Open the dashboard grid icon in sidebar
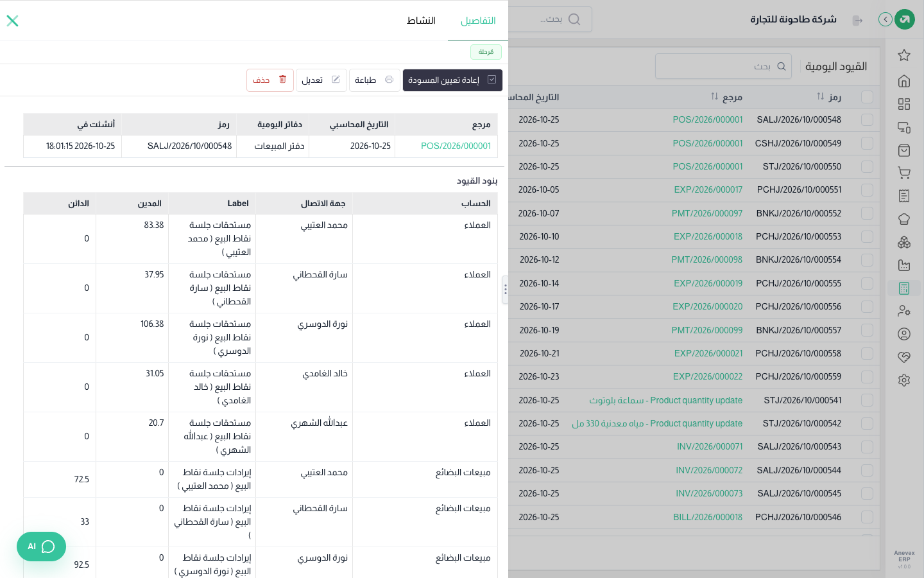The width and height of the screenshot is (924, 578). (x=904, y=104)
